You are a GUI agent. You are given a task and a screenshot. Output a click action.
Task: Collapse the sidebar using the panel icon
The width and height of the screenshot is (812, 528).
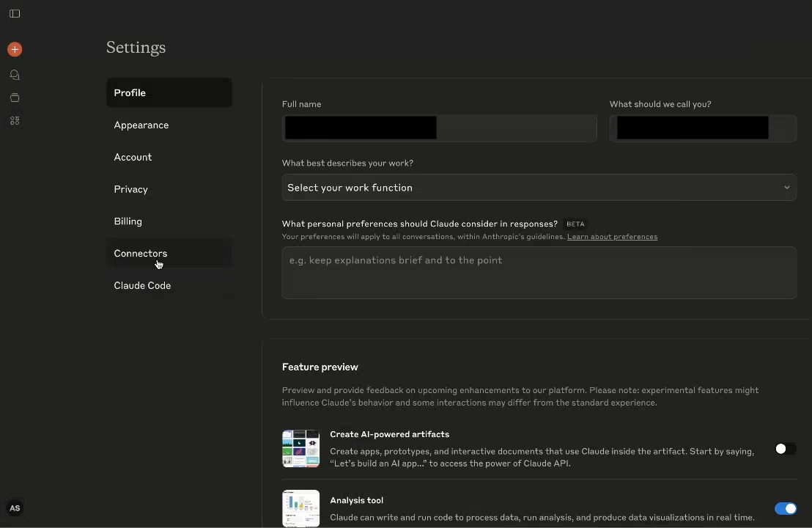click(x=15, y=13)
